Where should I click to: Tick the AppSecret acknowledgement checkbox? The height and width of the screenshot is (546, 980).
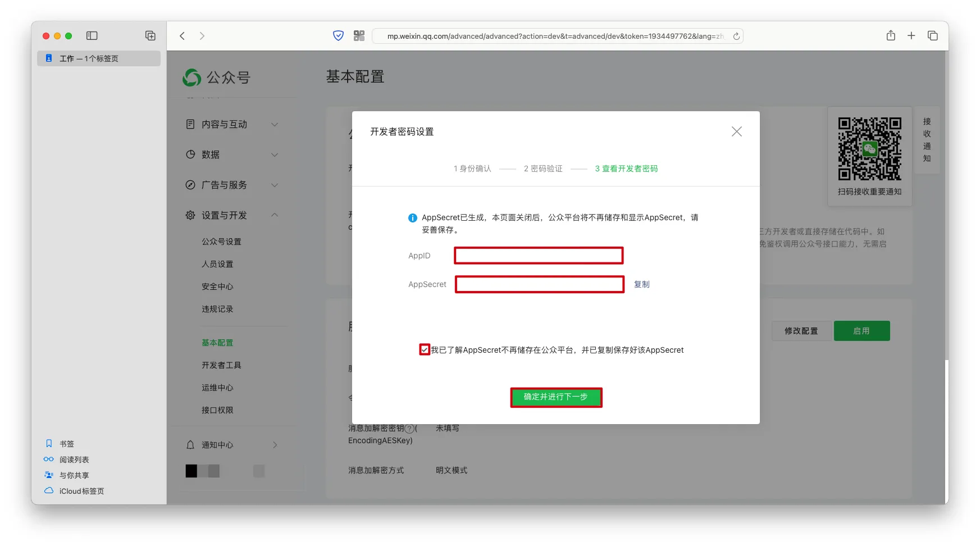(x=425, y=349)
